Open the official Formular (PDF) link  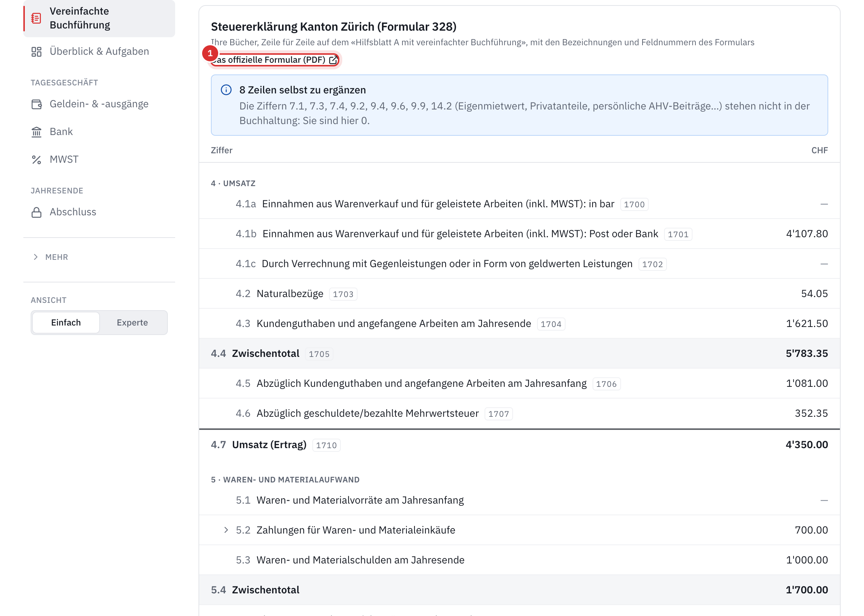(x=274, y=60)
